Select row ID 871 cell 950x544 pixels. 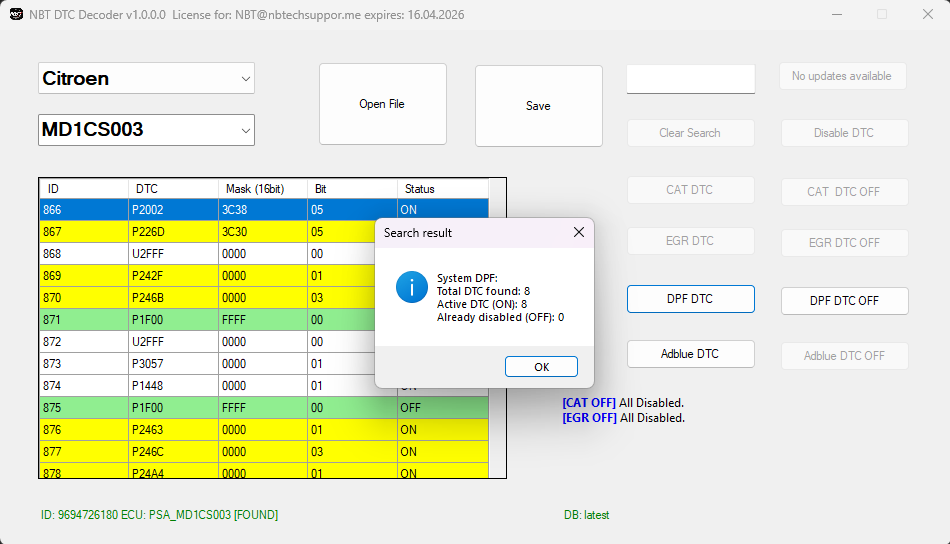pyautogui.click(x=84, y=320)
